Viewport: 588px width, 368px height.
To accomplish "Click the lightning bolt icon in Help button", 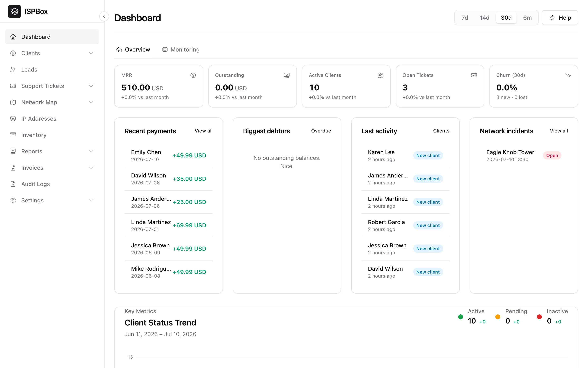I will click(x=552, y=18).
